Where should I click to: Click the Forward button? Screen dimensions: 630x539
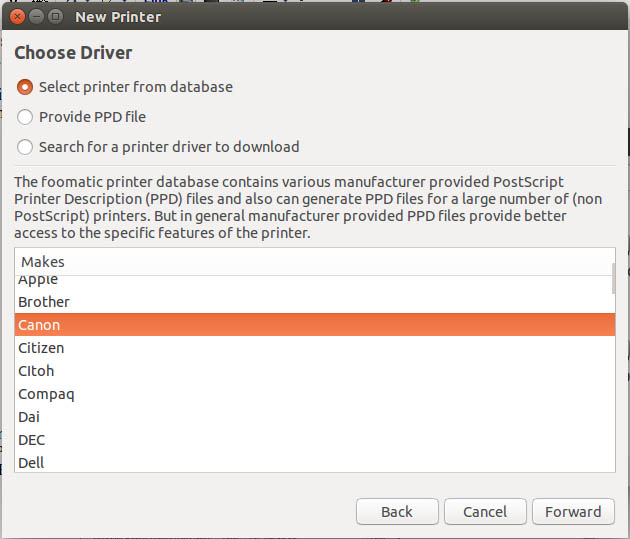pos(573,511)
